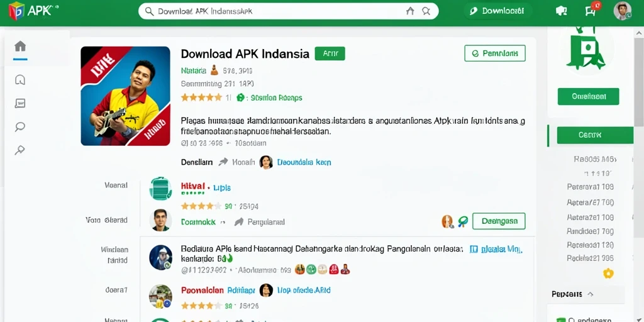This screenshot has width=644, height=322.
Task: Select the Randidee1 709 list entry
Action: (x=590, y=231)
